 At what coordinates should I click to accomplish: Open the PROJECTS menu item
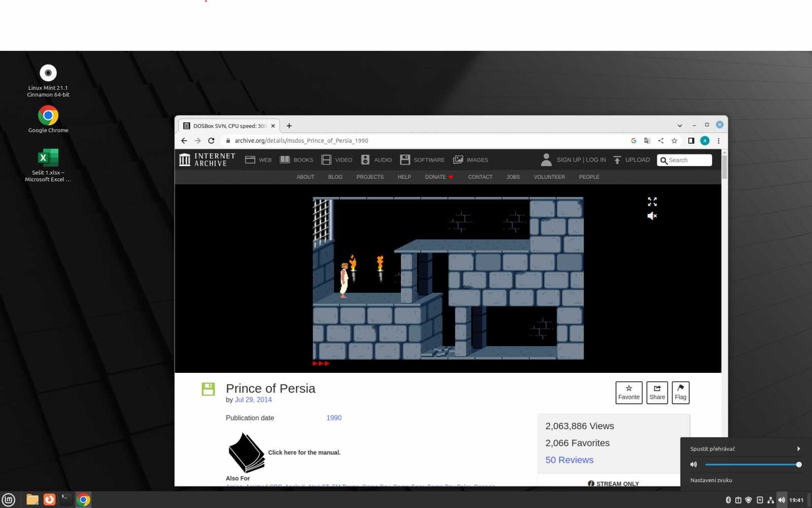[x=370, y=177]
